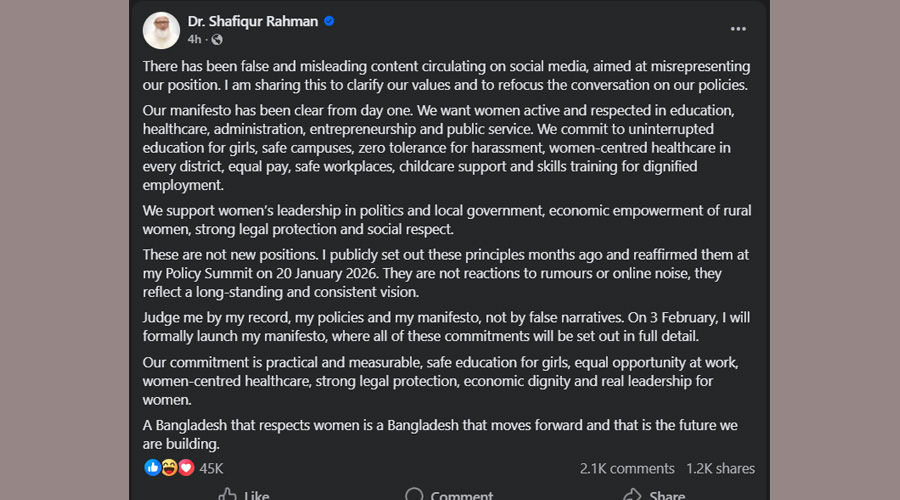
Task: Open the three-dot post options menu
Action: 738,29
